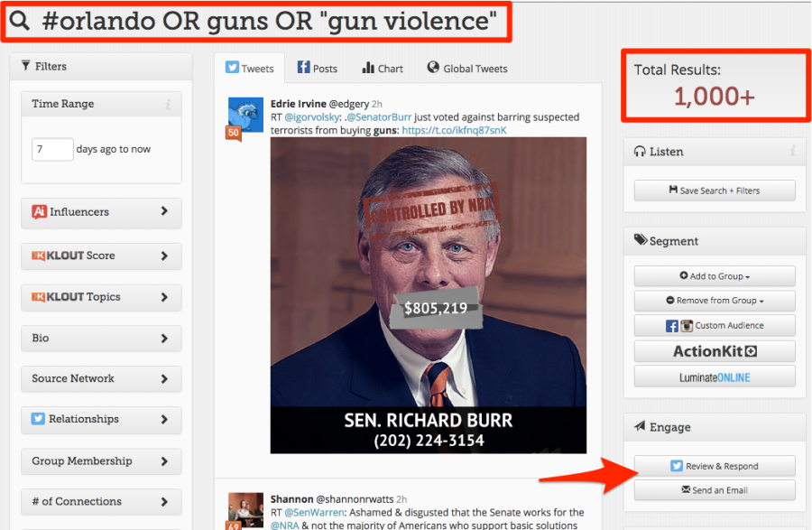
Task: Click the Relationships Twitter bird icon
Action: (x=38, y=419)
